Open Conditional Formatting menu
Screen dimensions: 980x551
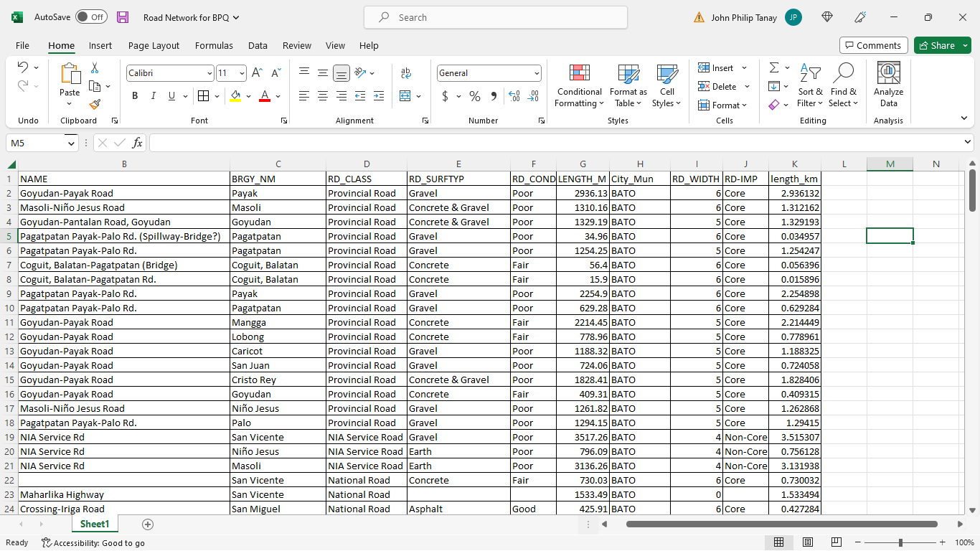(x=580, y=85)
